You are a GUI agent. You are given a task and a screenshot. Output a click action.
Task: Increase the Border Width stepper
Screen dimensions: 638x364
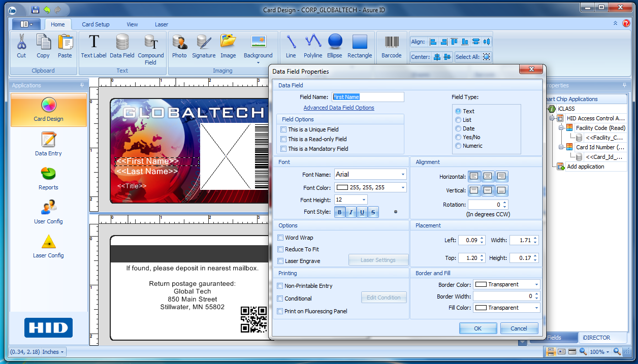[537, 294]
